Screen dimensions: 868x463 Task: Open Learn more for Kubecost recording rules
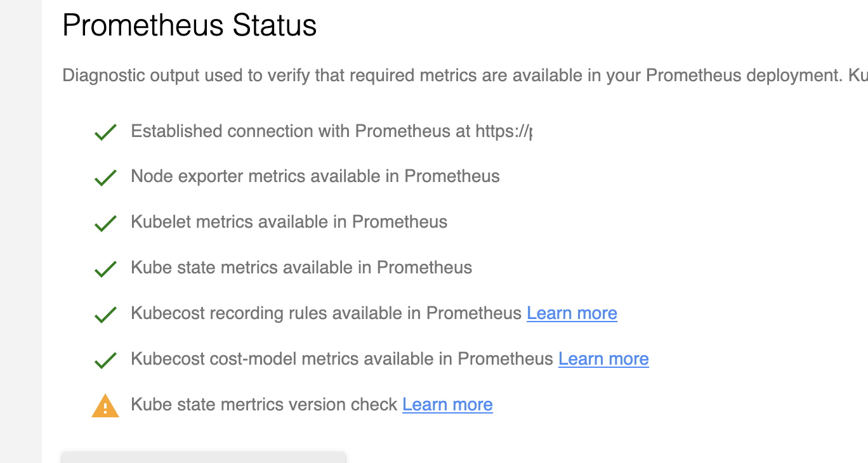click(x=572, y=313)
